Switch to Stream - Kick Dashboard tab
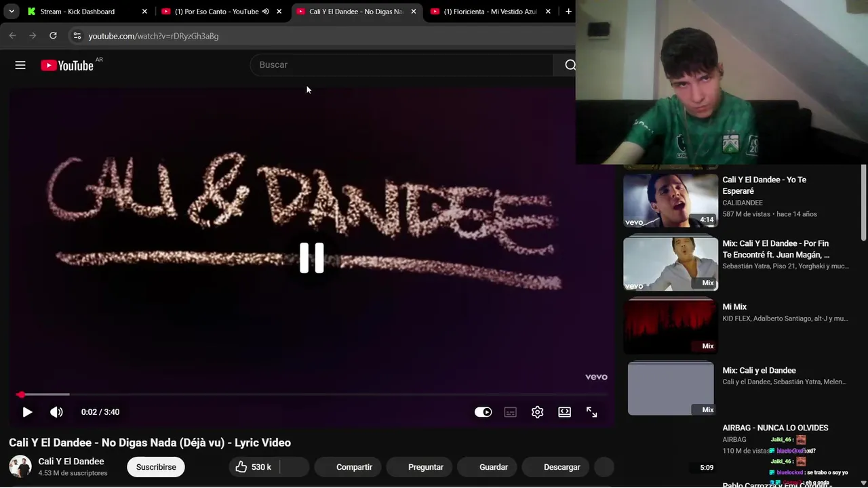868x488 pixels. pyautogui.click(x=86, y=12)
